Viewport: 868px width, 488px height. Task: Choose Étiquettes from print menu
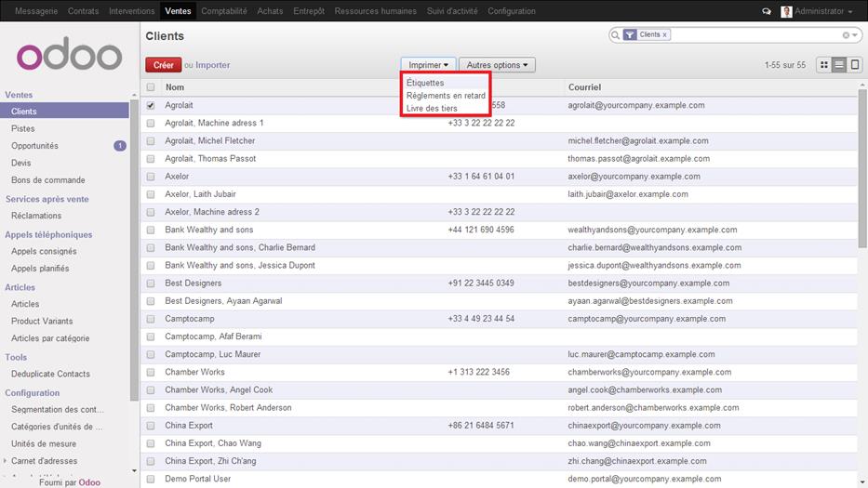[425, 83]
